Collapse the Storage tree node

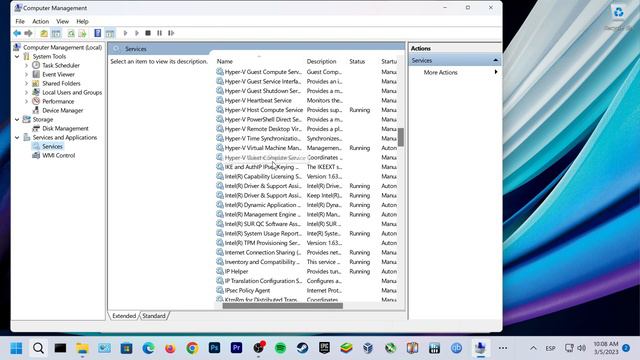coord(17,119)
